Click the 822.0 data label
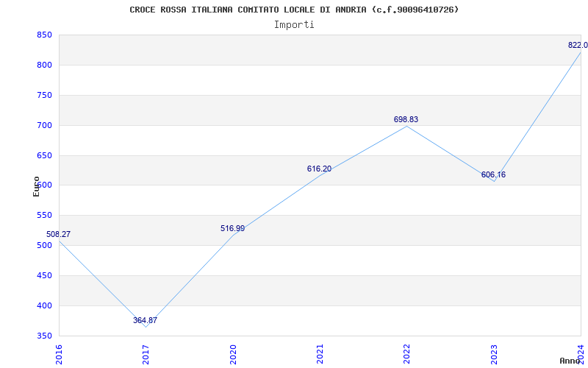The image size is (588, 368). coord(578,45)
